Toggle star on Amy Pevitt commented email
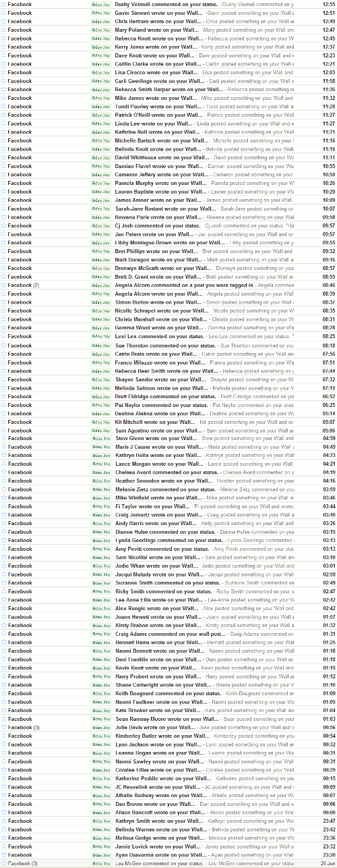The width and height of the screenshot is (337, 868). point(4,549)
